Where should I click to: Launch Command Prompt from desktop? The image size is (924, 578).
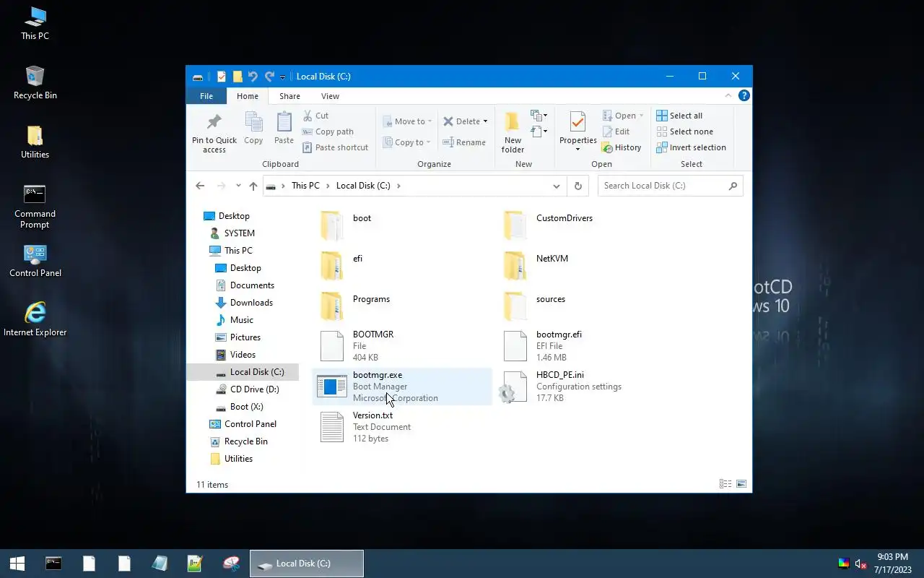click(x=35, y=206)
